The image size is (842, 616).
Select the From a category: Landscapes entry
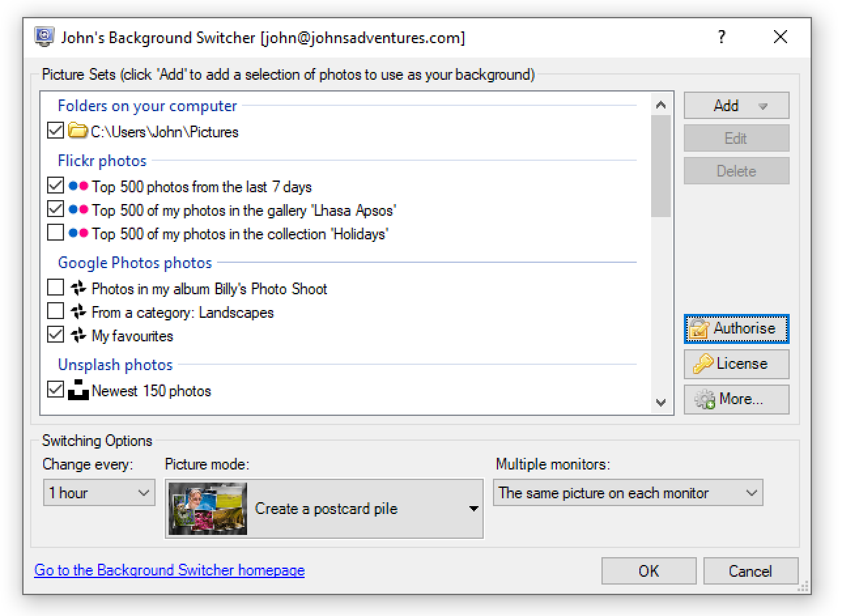point(182,312)
